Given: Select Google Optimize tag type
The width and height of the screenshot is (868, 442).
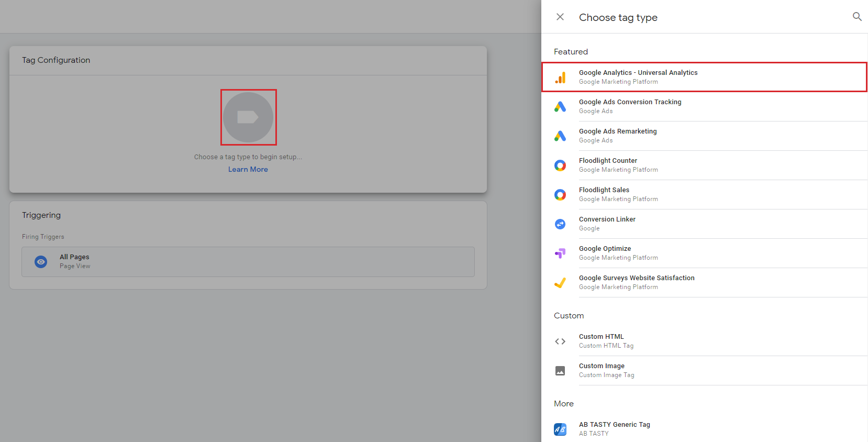Looking at the screenshot, I should pyautogui.click(x=704, y=253).
